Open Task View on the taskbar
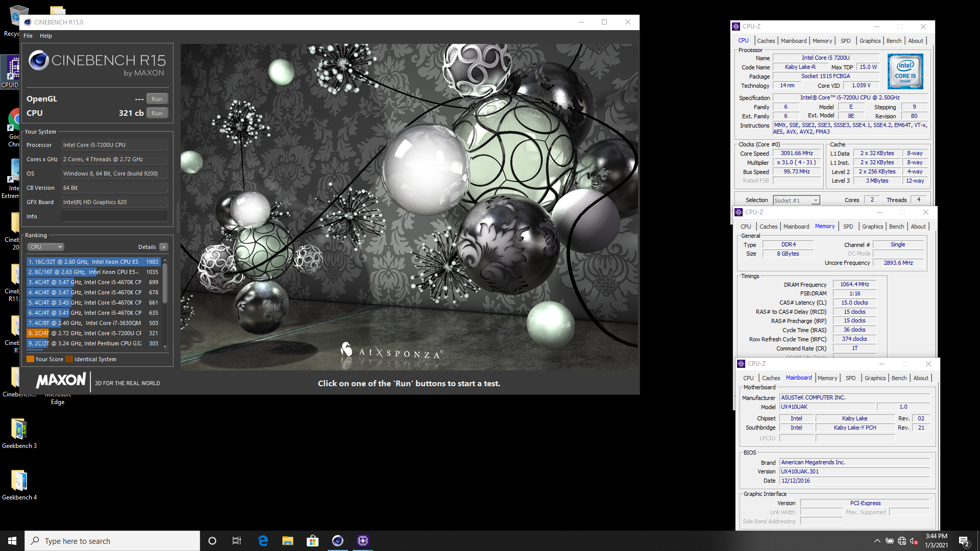This screenshot has height=551, width=980. pos(237,541)
